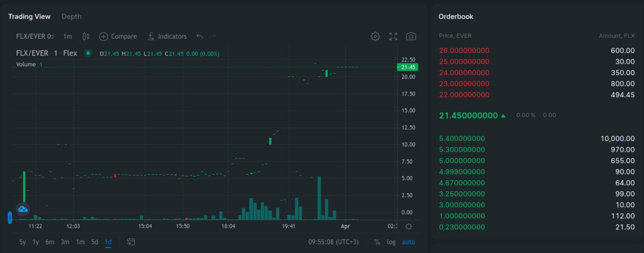Click Compare to add a symbol
This screenshot has height=253, width=644.
tap(118, 36)
